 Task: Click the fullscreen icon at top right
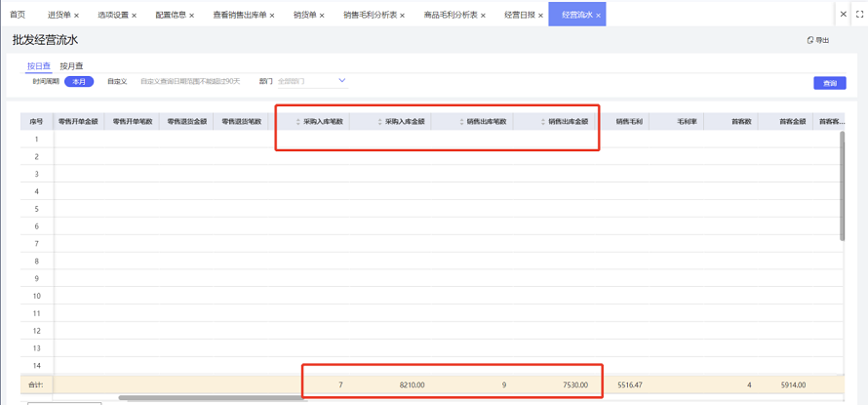(x=859, y=15)
